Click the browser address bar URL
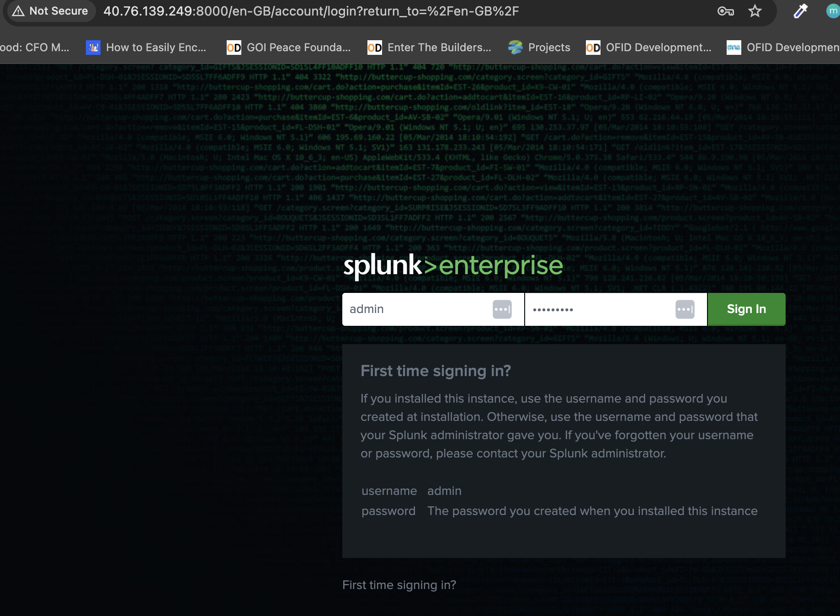 (311, 11)
